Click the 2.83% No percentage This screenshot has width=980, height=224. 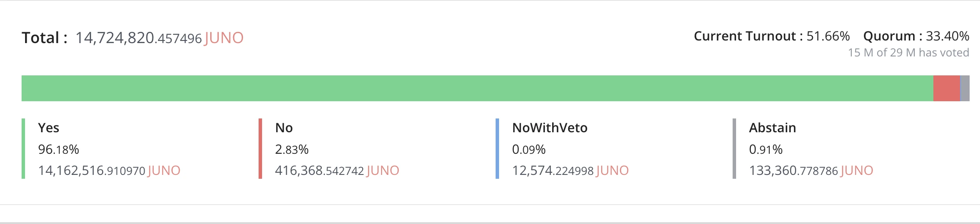[292, 149]
